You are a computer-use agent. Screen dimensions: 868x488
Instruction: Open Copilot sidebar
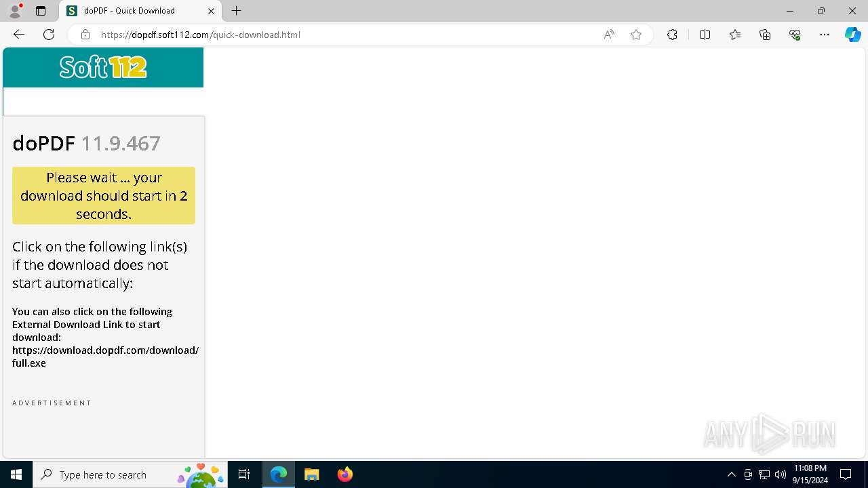pos(852,35)
